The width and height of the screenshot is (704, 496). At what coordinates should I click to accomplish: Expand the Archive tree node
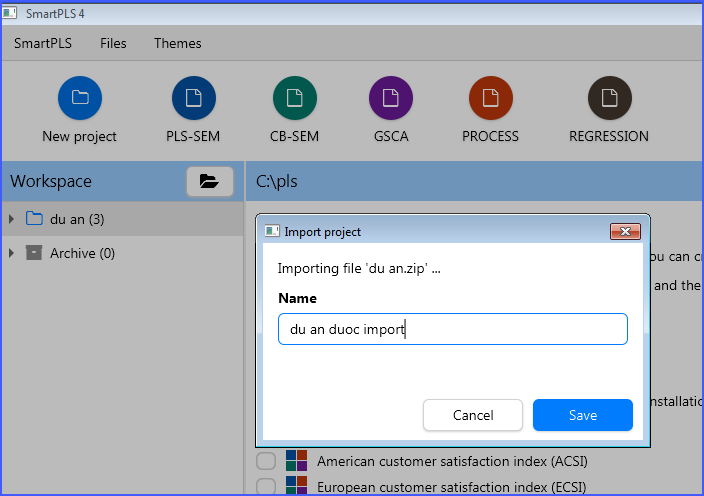(x=11, y=253)
